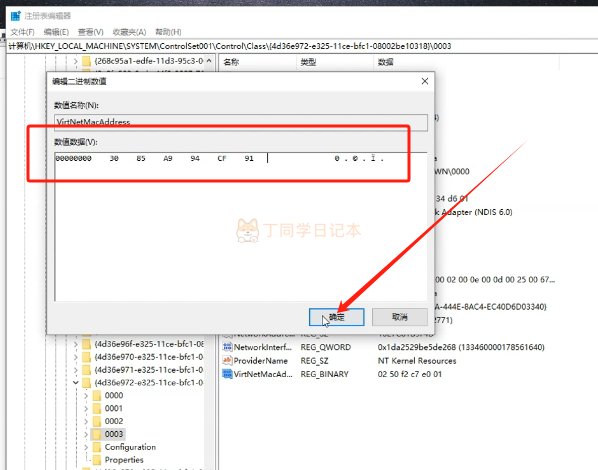Image resolution: width=598 pixels, height=470 pixels.
Task: Select the 0000 tree item
Action: click(114, 396)
